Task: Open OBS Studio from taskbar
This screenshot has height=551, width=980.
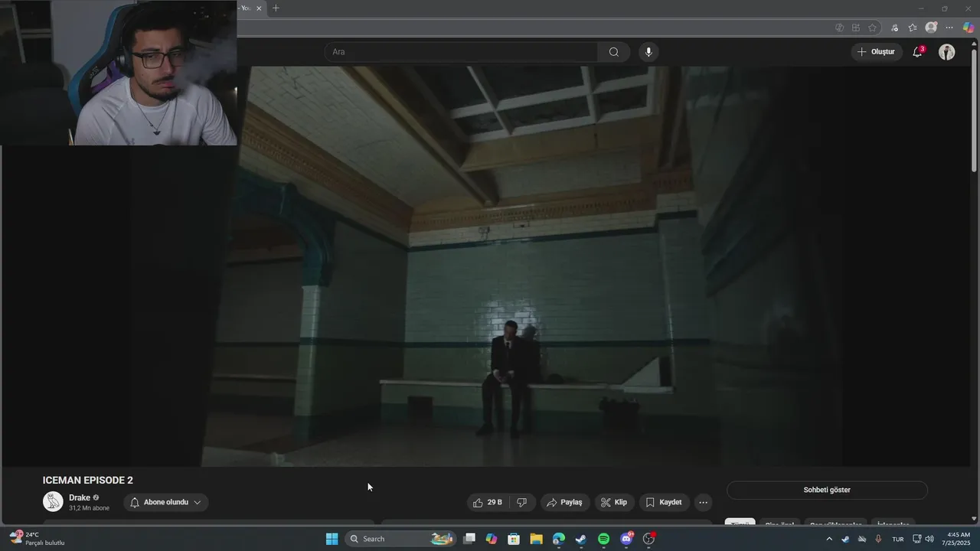Action: coord(648,539)
